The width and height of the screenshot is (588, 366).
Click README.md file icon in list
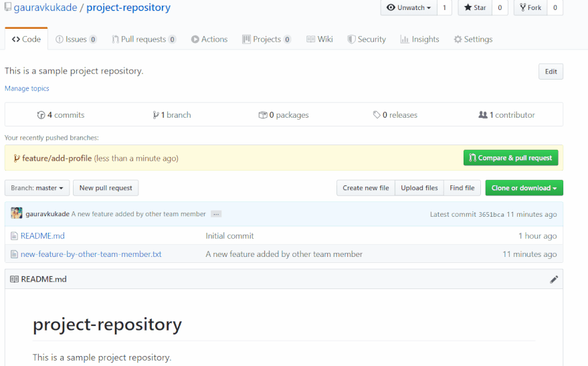click(14, 236)
